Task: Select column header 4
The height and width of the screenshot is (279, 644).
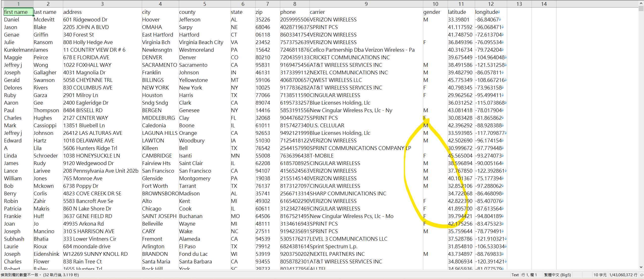Action: click(160, 4)
